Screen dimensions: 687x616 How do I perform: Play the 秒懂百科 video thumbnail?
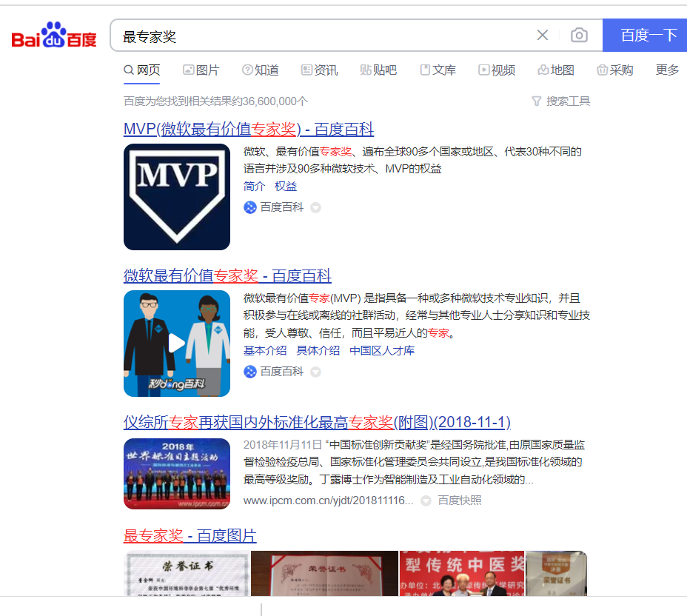click(176, 343)
